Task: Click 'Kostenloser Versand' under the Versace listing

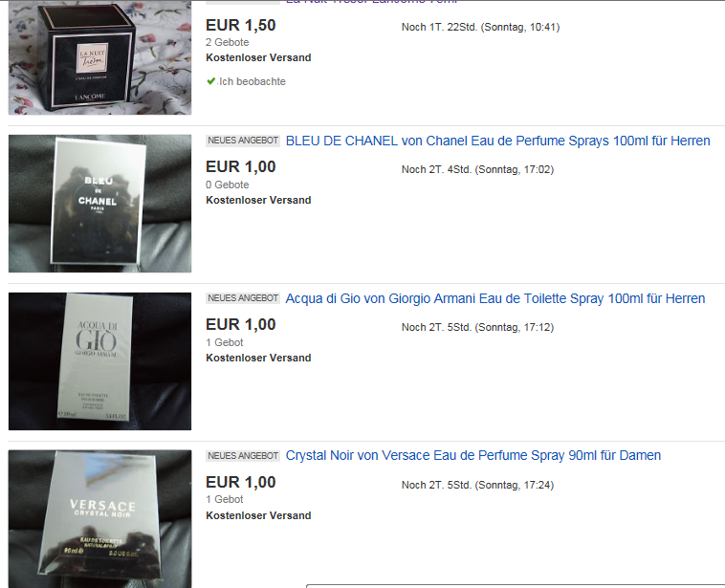Action: click(x=258, y=515)
